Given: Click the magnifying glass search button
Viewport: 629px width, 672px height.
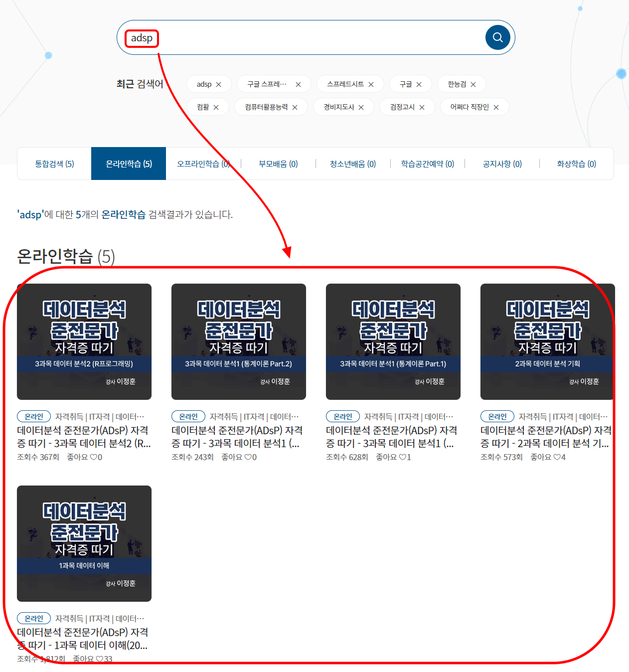Looking at the screenshot, I should pos(497,37).
